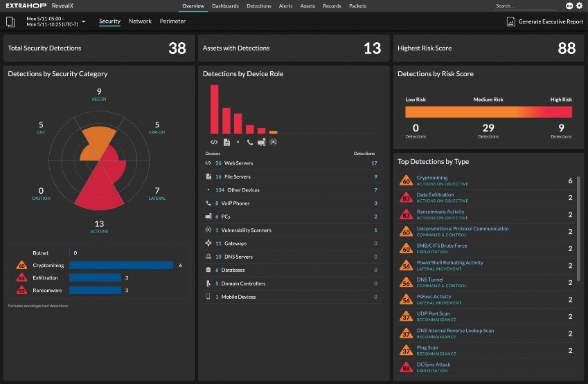Screen dimensions: 588x384
Task: Switch to the Perimeter tab
Action: point(172,21)
